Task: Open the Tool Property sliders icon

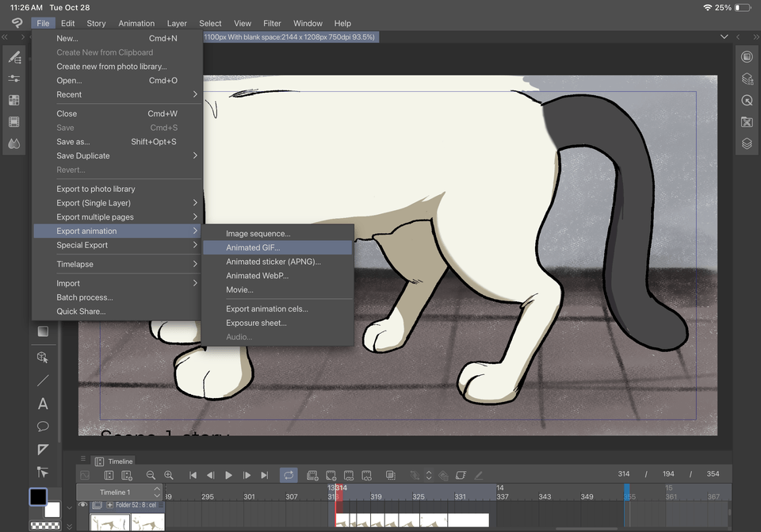Action: click(x=14, y=78)
